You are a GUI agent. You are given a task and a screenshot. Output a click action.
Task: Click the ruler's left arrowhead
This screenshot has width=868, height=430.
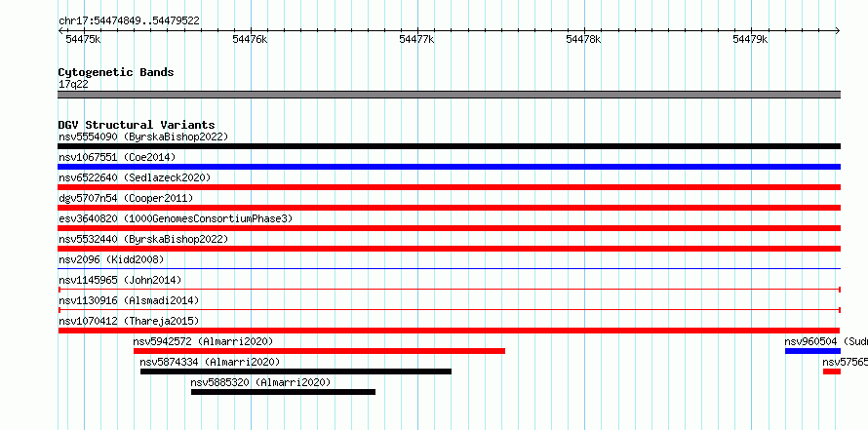pyautogui.click(x=60, y=30)
